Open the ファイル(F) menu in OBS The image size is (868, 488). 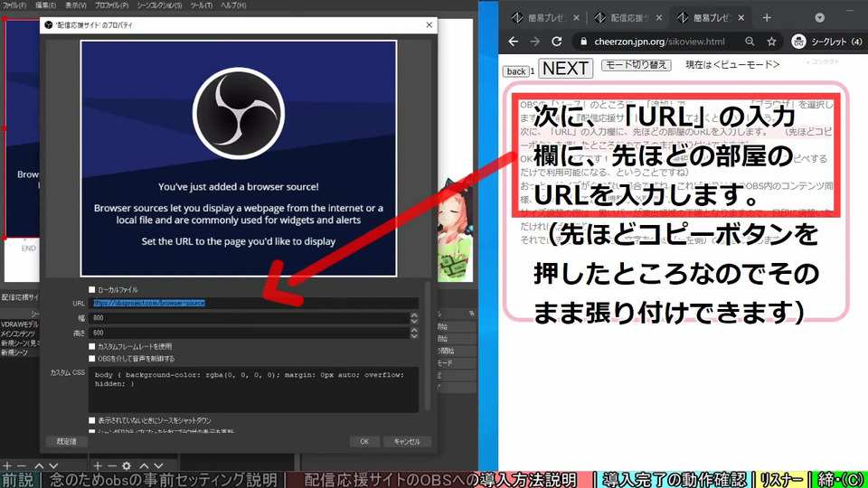tap(14, 5)
